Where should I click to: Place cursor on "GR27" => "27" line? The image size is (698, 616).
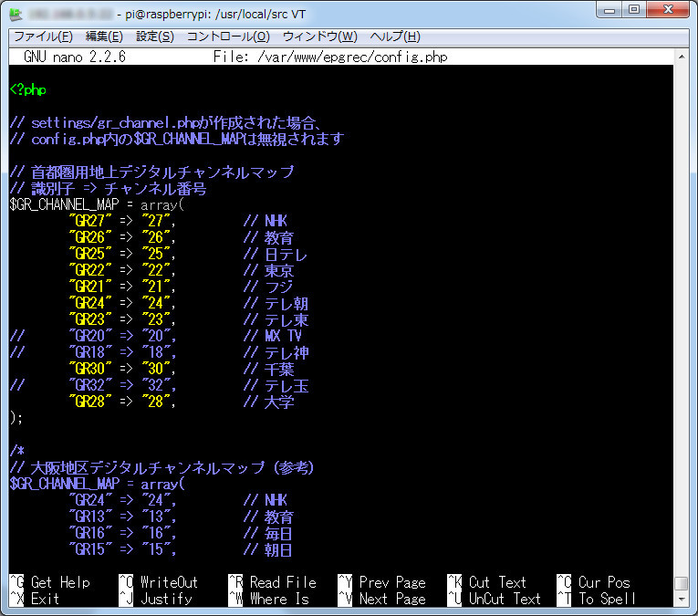click(122, 221)
